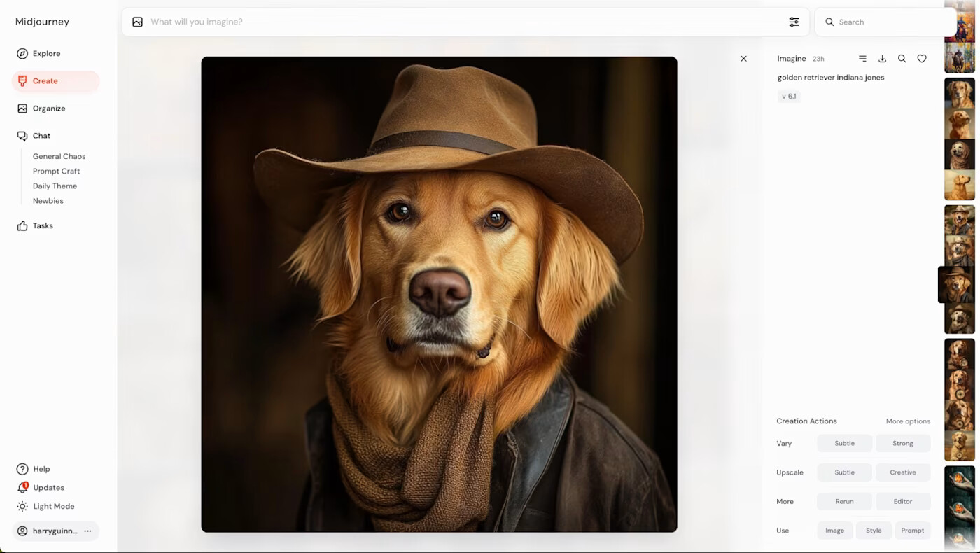
Task: Enter the Prompt Craft chat room
Action: tap(56, 171)
